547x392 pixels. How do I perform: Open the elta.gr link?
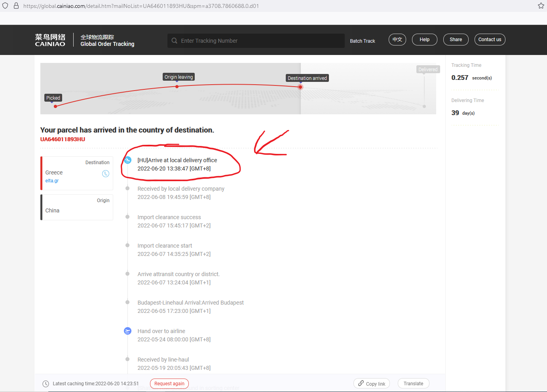coord(52,181)
